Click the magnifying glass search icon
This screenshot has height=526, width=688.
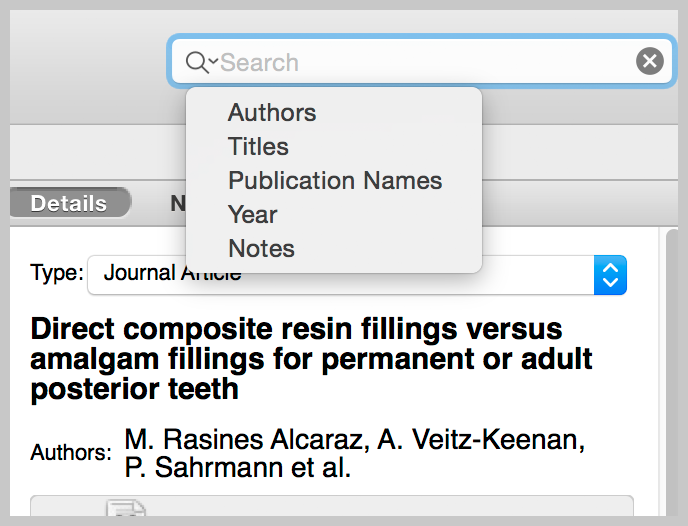point(196,62)
